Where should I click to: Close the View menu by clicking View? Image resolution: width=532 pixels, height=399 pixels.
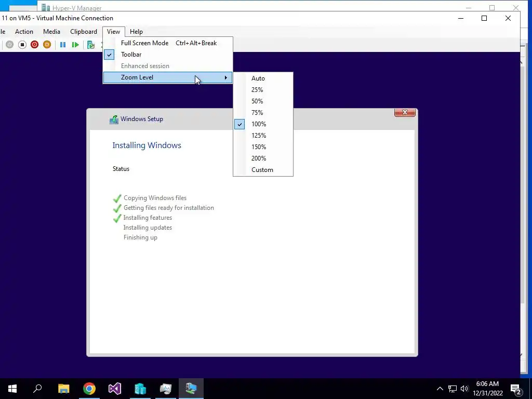coord(113,32)
